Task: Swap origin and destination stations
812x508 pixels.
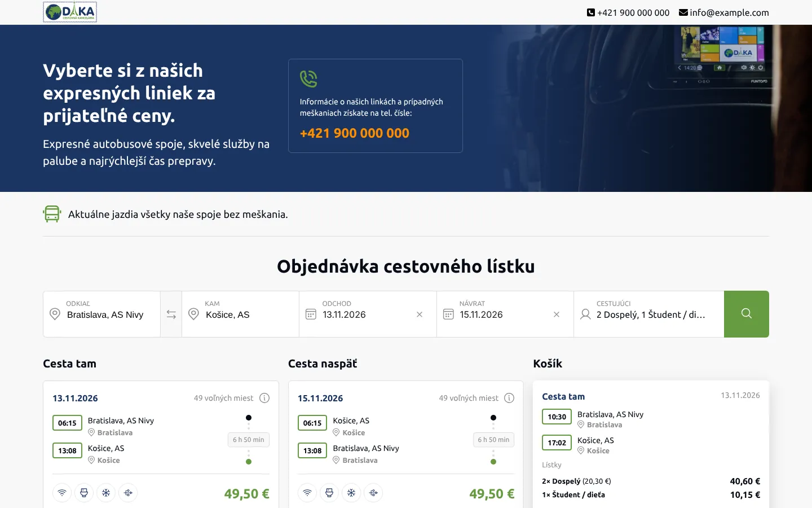Action: pyautogui.click(x=171, y=314)
